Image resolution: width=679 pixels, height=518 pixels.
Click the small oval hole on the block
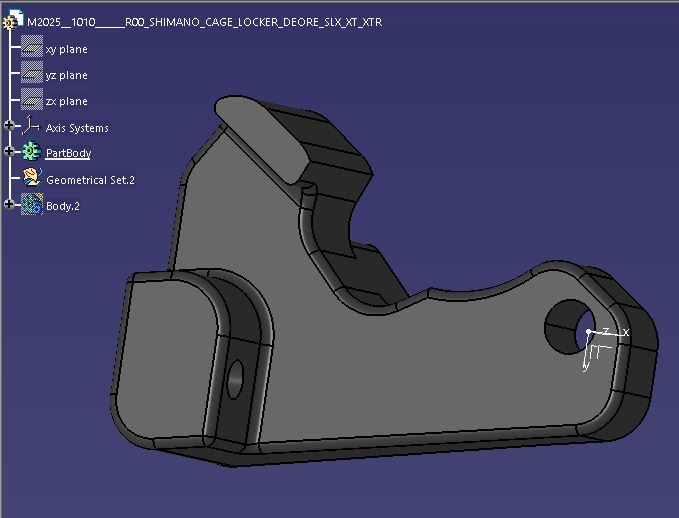pyautogui.click(x=235, y=379)
